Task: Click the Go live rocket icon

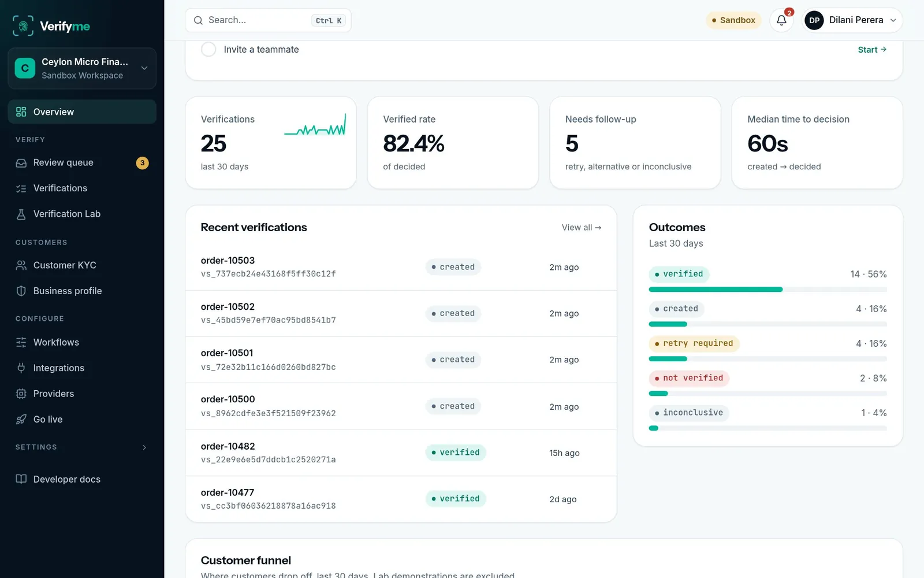Action: [x=21, y=419]
